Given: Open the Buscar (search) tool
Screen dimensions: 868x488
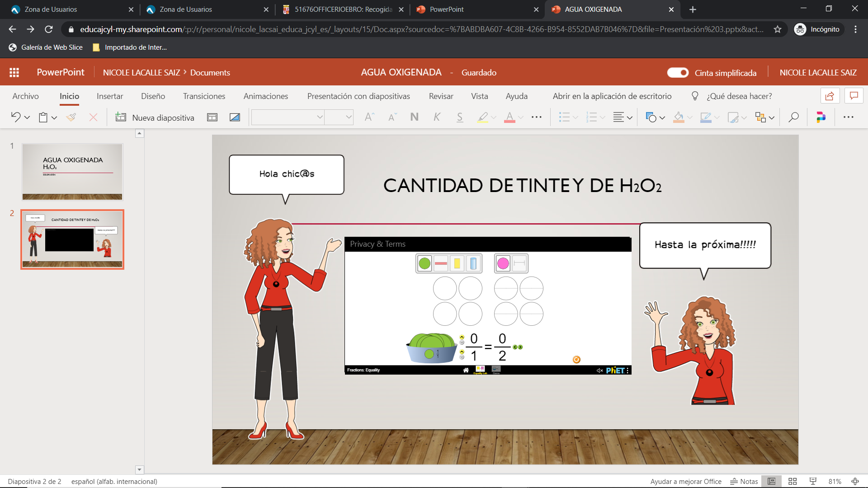Looking at the screenshot, I should [793, 117].
